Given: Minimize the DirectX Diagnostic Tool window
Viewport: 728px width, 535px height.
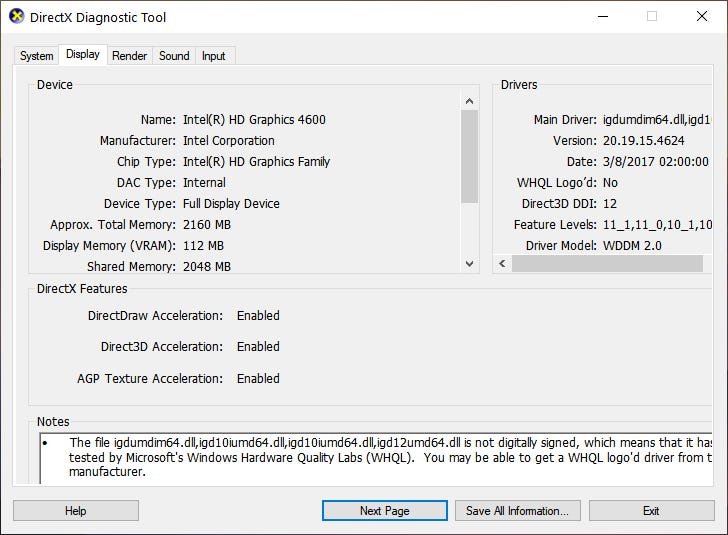Looking at the screenshot, I should click(x=603, y=17).
